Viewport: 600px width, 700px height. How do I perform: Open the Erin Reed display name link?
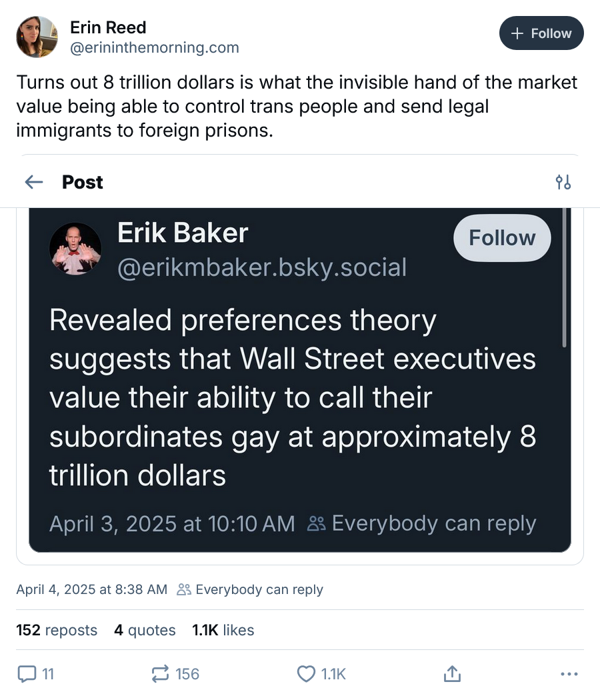(108, 27)
